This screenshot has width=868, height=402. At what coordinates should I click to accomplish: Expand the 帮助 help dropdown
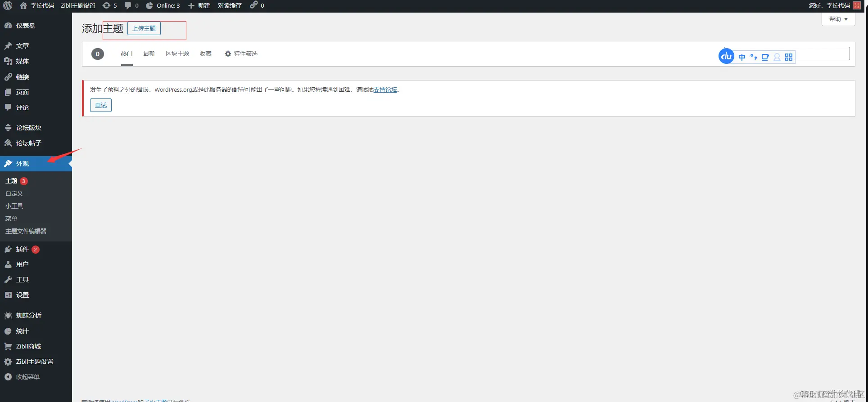tap(838, 19)
